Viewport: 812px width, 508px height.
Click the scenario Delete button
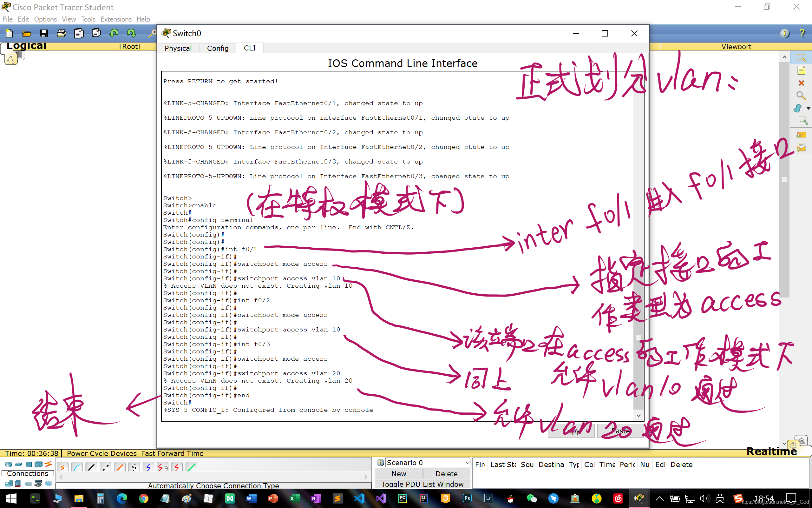(446, 473)
